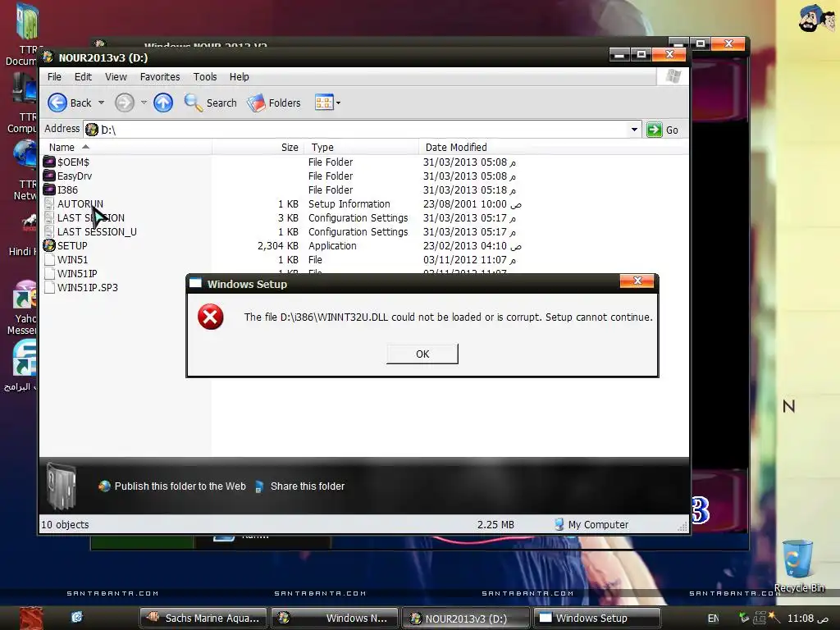840x630 pixels.
Task: Open the Favorites menu
Action: 160,76
